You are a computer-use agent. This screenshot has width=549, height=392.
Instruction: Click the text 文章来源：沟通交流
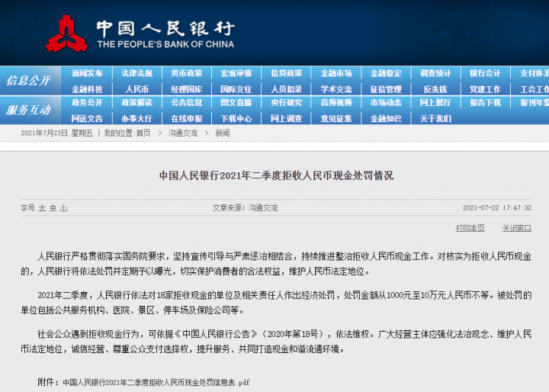(x=245, y=208)
